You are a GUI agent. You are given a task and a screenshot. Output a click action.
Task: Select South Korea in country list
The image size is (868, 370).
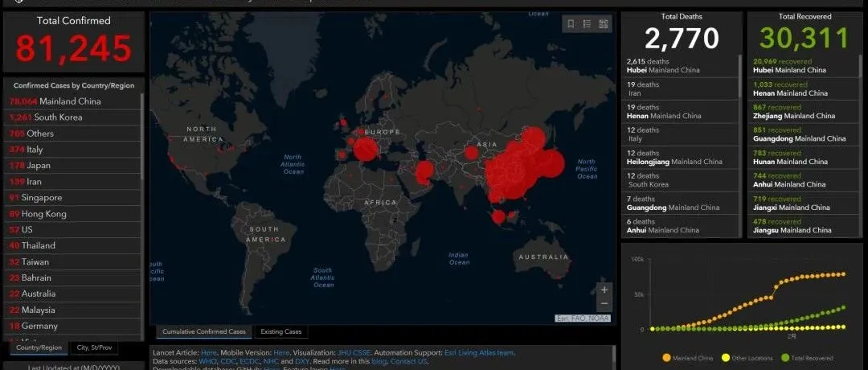point(72,117)
